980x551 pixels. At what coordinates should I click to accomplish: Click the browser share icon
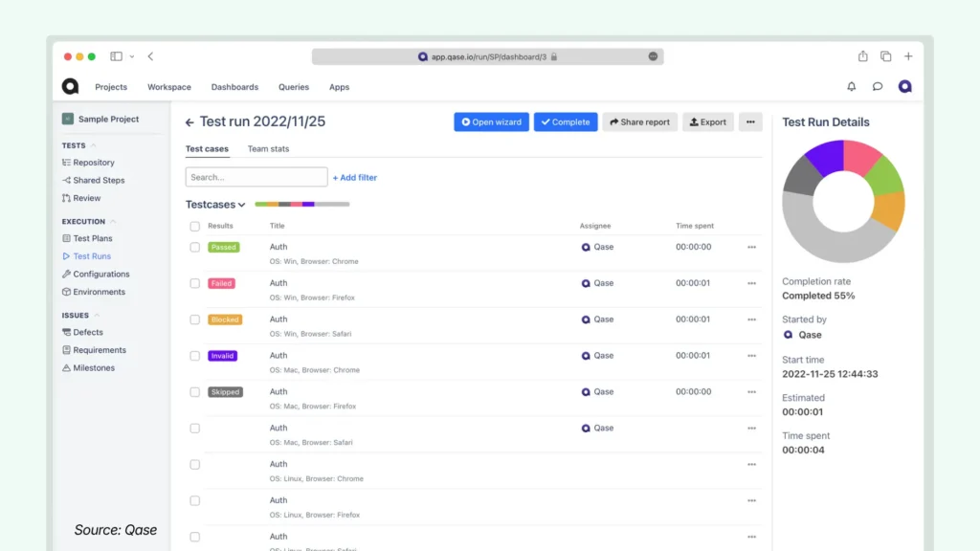(862, 55)
